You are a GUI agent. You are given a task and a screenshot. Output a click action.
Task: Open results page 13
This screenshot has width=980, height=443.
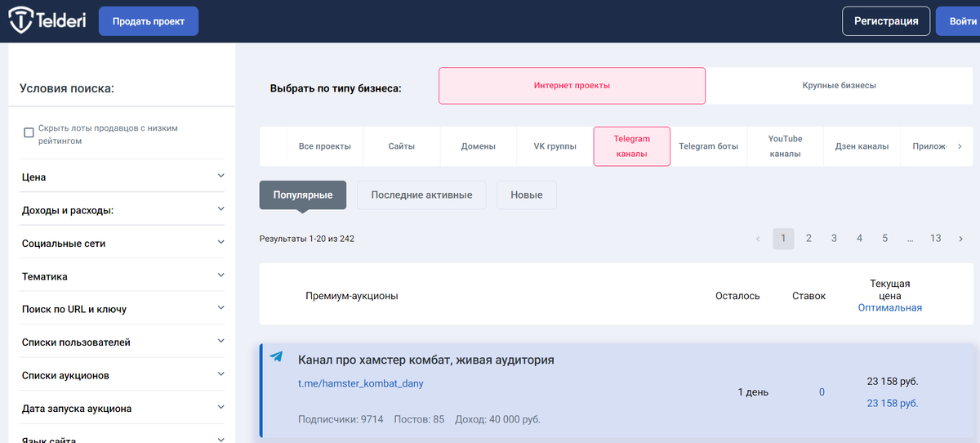point(936,239)
